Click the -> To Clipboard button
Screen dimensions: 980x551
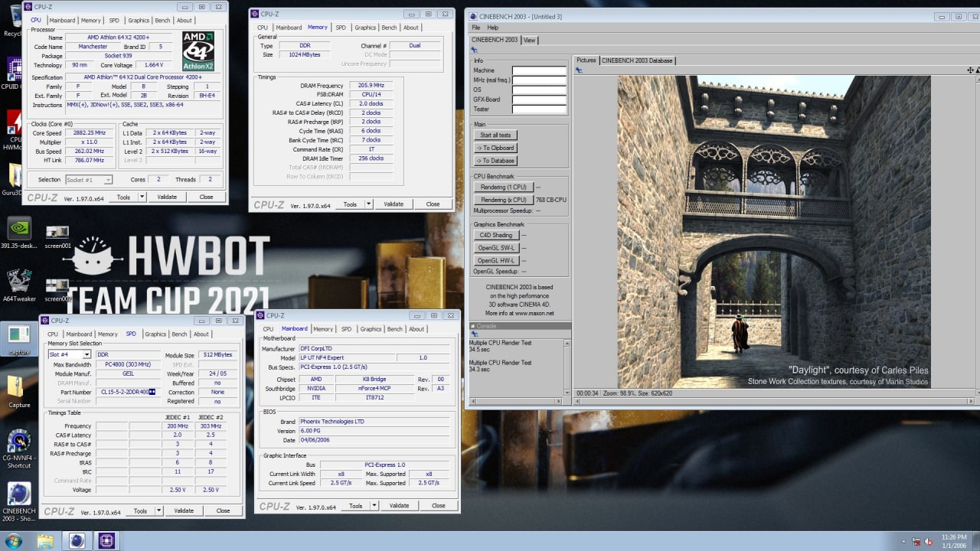tap(495, 148)
